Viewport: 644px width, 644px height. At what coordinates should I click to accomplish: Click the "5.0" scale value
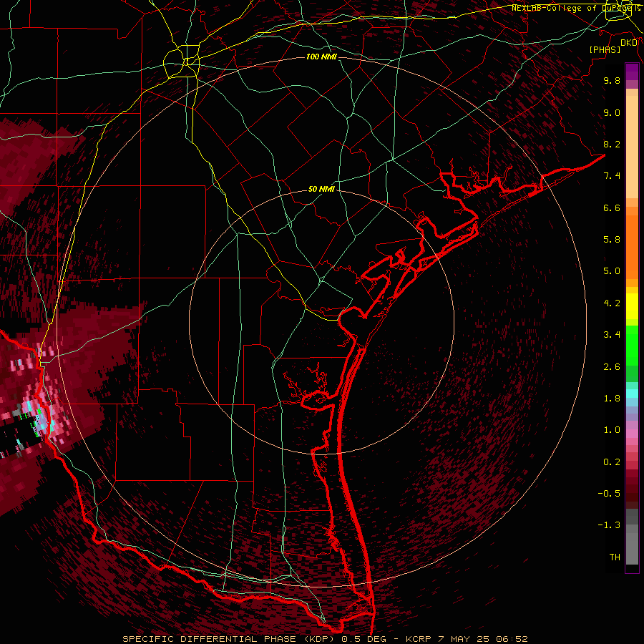612,271
